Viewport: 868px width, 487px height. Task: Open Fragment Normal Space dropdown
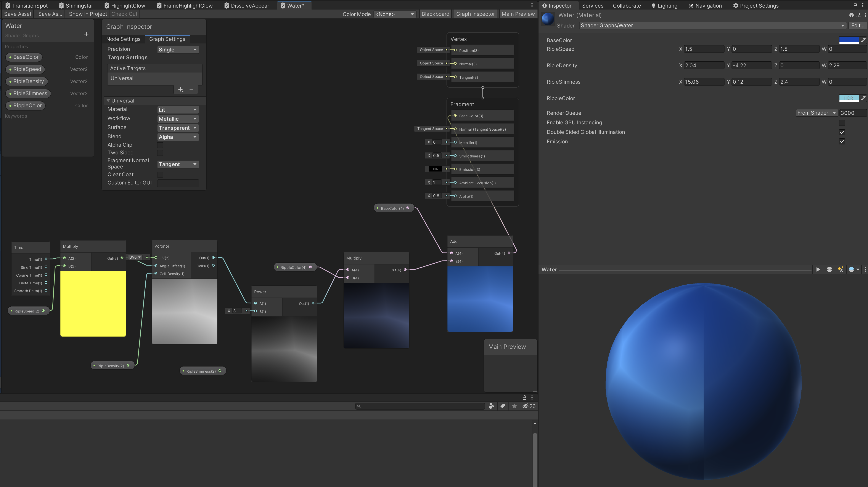[178, 164]
